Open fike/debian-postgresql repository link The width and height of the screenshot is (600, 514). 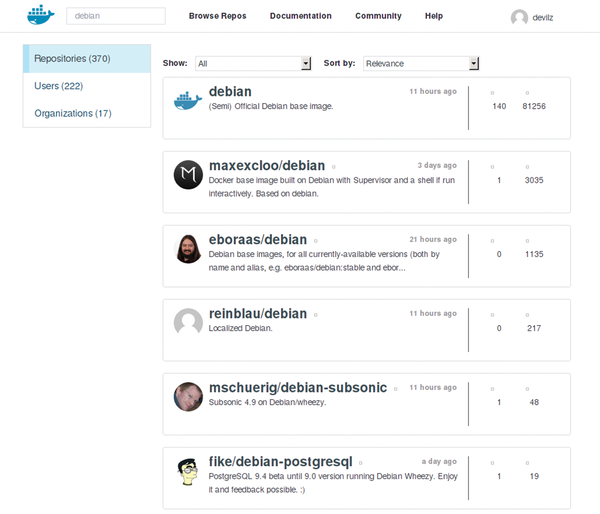tap(280, 462)
